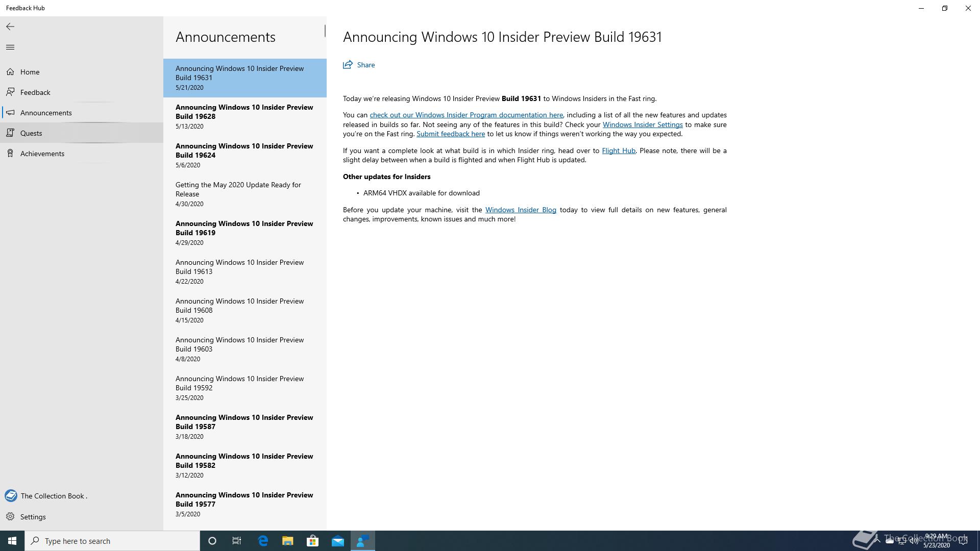
Task: Click the Share icon
Action: 348,65
